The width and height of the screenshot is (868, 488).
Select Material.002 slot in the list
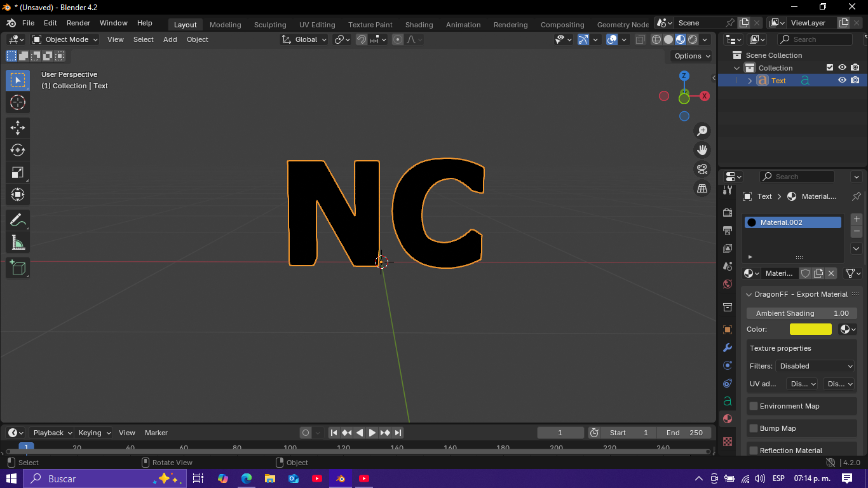793,222
